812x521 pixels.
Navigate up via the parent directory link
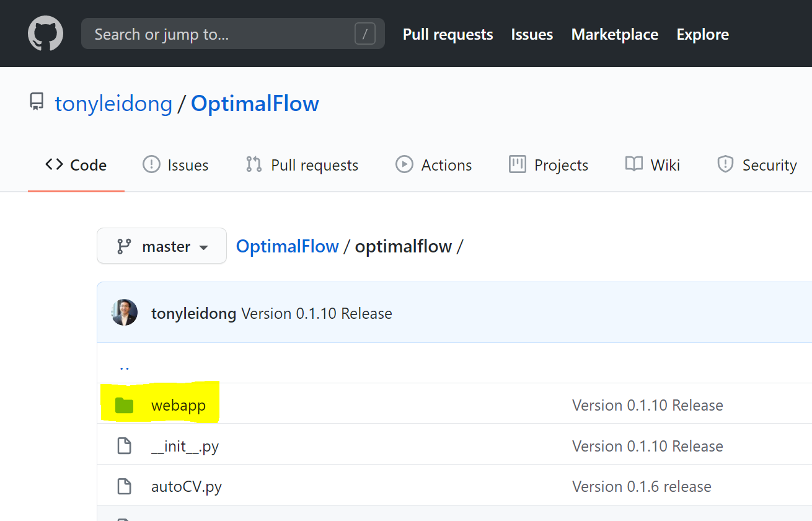(x=125, y=366)
